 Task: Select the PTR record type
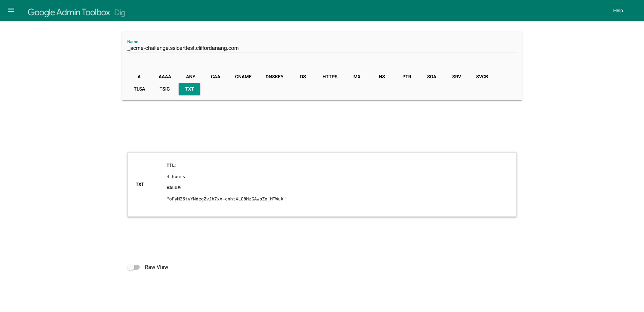point(407,77)
